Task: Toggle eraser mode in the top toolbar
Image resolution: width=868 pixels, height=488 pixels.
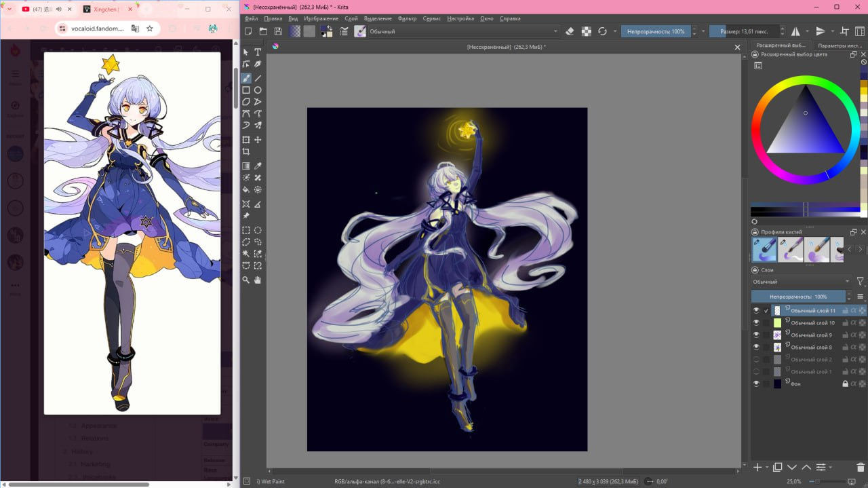Action: (x=570, y=31)
